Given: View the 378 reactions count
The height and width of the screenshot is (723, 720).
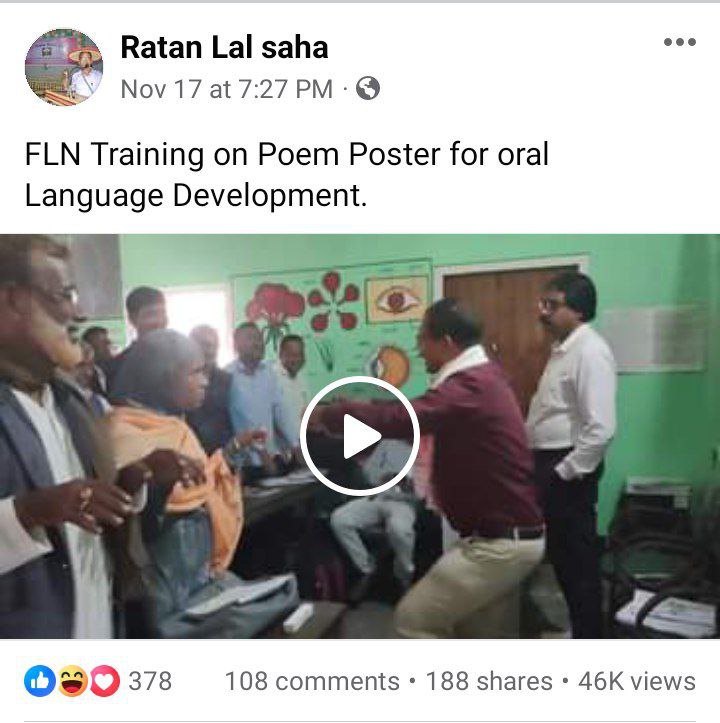Looking at the screenshot, I should click(150, 681).
